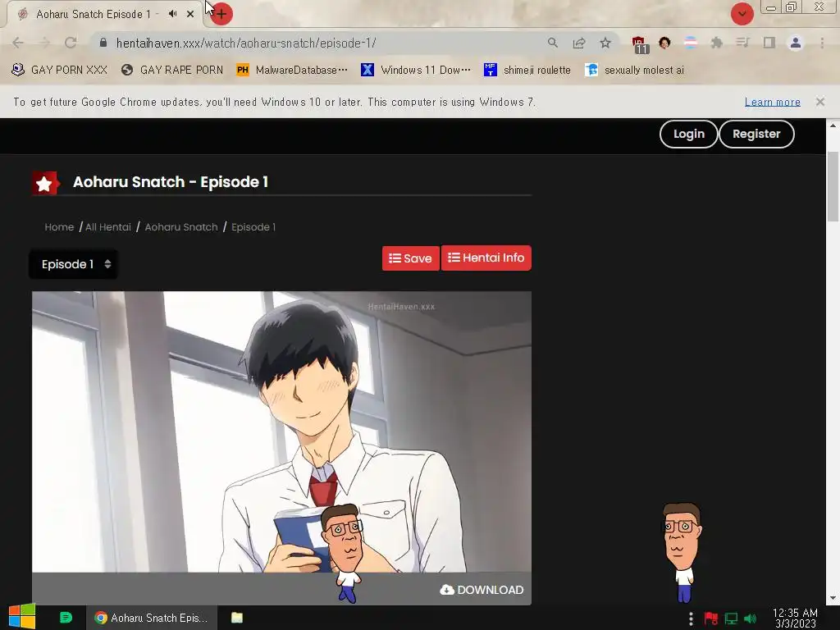Open a new tab with the plus icon
The image size is (840, 630).
coord(221,14)
